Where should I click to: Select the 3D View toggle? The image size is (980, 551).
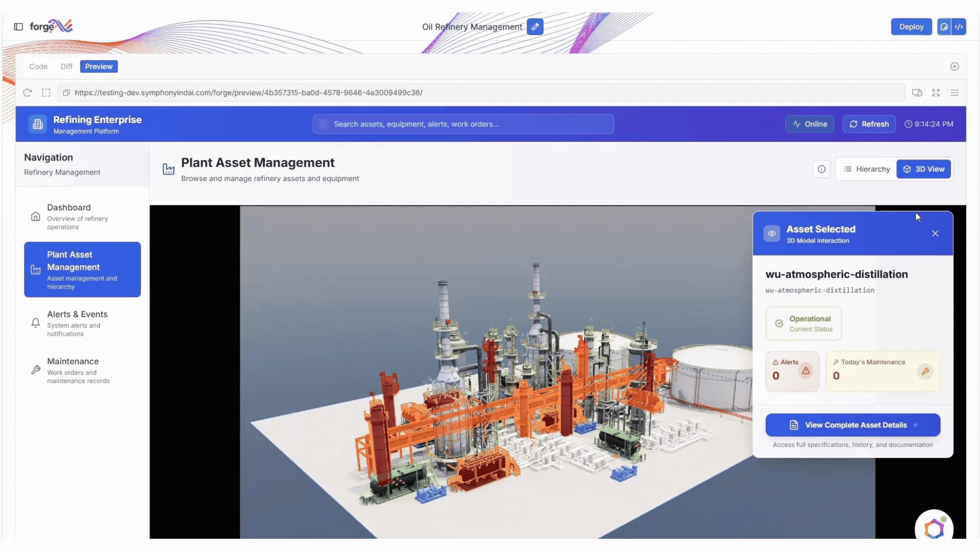pos(923,169)
